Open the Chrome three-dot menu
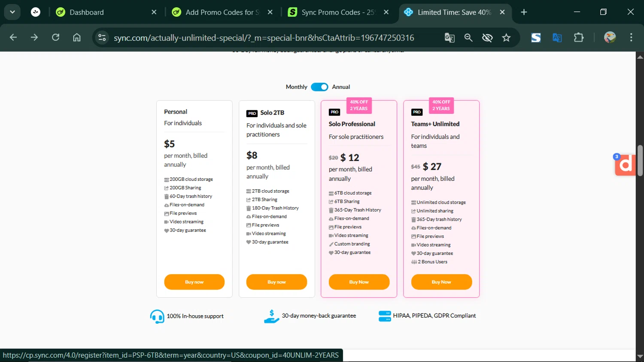The width and height of the screenshot is (644, 362). pyautogui.click(x=631, y=37)
